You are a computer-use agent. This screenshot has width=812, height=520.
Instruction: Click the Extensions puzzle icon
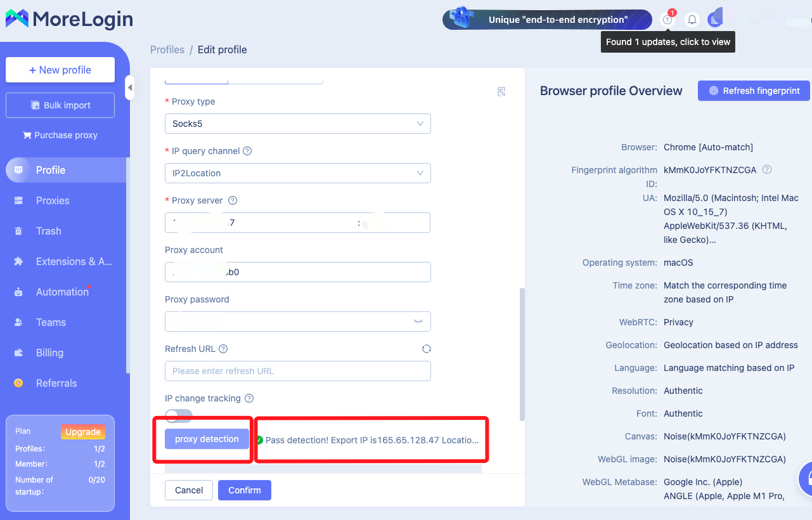click(18, 261)
